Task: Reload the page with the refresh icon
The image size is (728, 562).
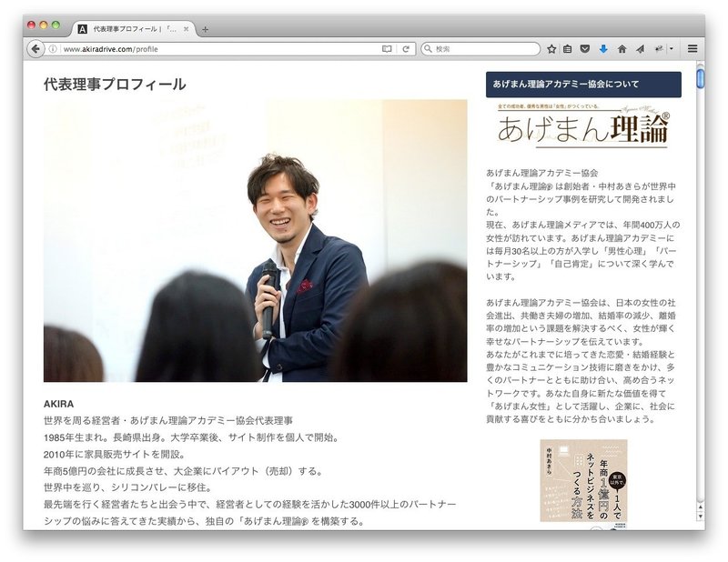Action: (406, 49)
